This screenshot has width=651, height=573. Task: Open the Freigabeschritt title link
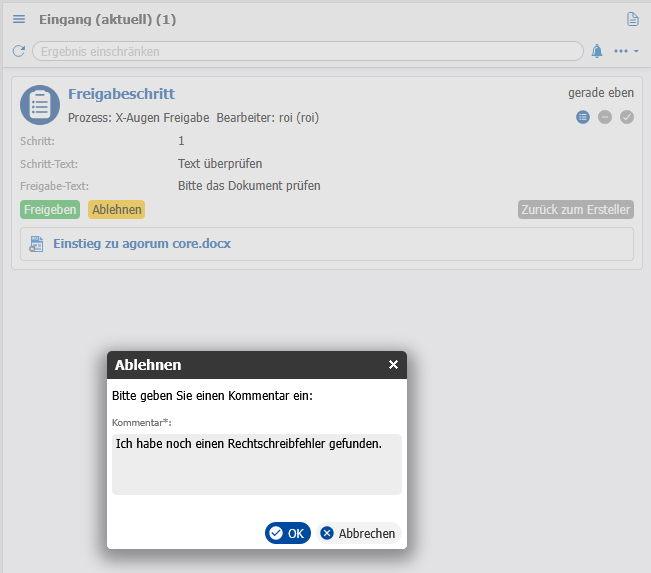tap(121, 94)
